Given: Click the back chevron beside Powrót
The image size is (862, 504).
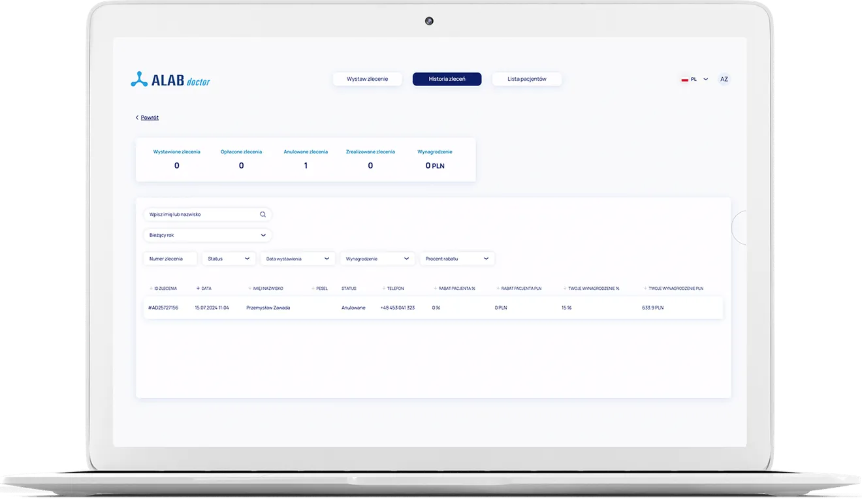Looking at the screenshot, I should point(136,118).
